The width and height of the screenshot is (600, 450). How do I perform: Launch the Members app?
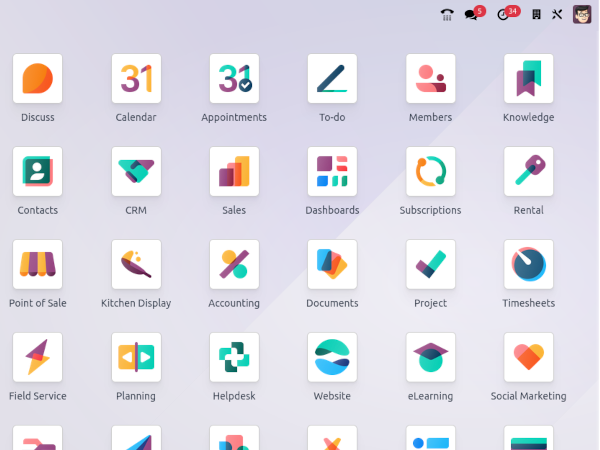(x=430, y=78)
